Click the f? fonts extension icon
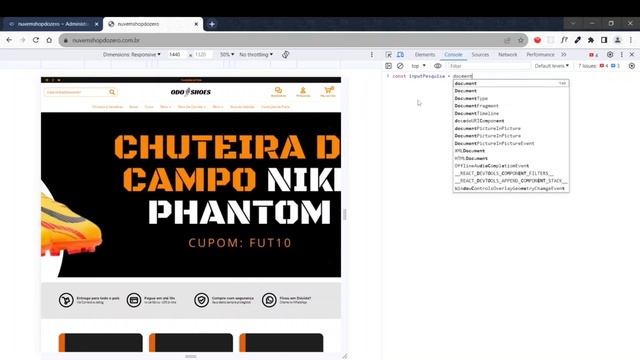 click(x=564, y=40)
